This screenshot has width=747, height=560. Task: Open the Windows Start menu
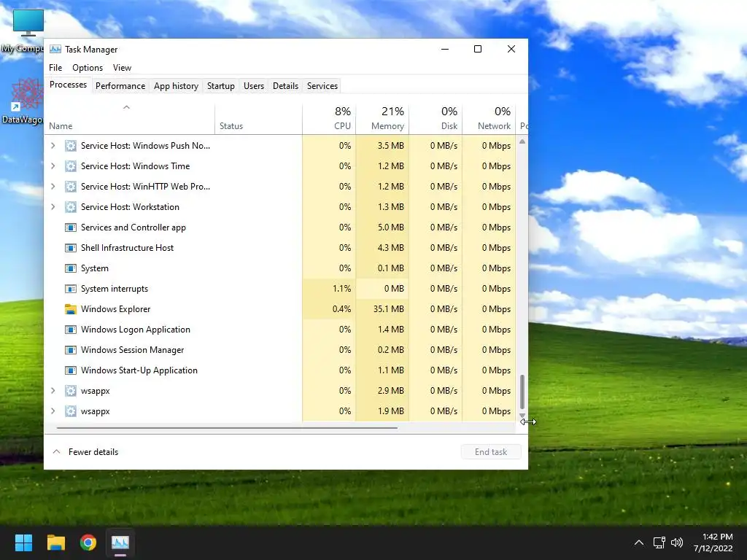coord(23,542)
